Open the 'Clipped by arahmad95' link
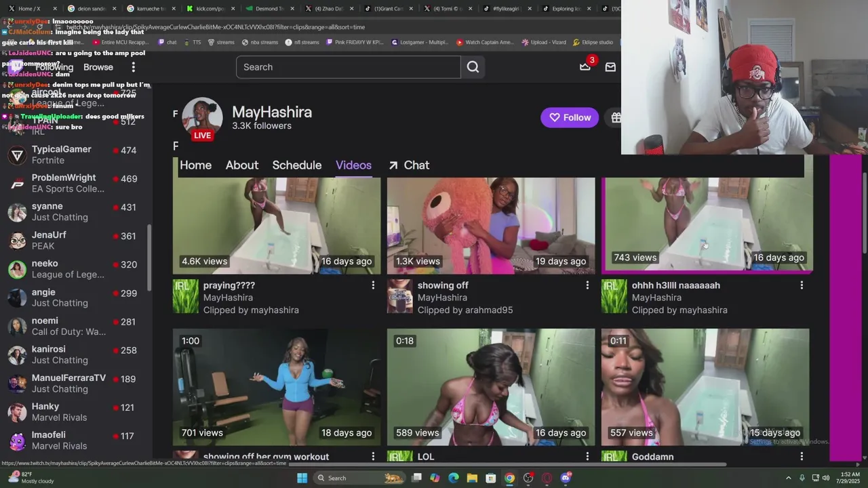Screen dimensions: 868x488 pyautogui.click(x=465, y=310)
